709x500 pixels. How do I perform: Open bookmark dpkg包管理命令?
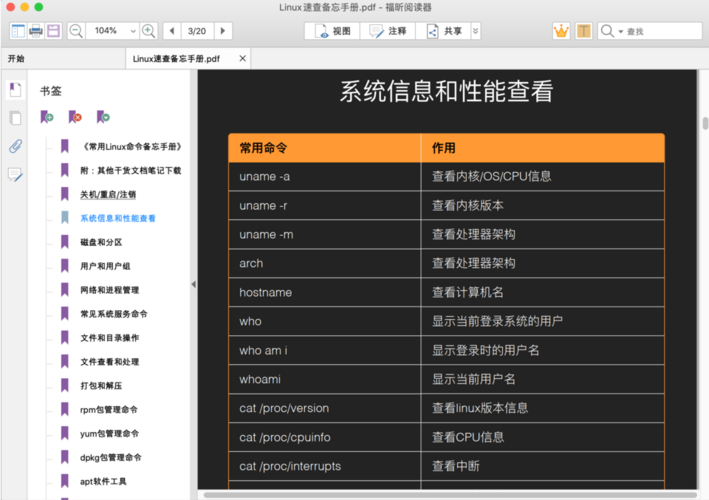point(111,458)
